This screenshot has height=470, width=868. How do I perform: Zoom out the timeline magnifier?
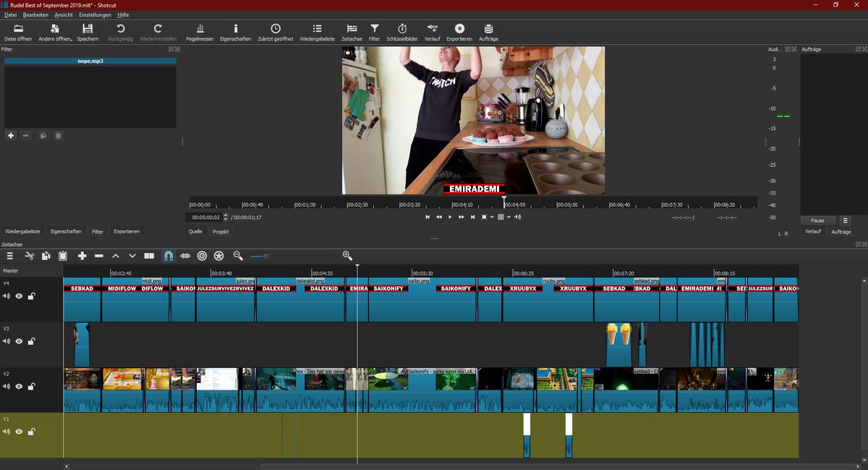(x=238, y=256)
